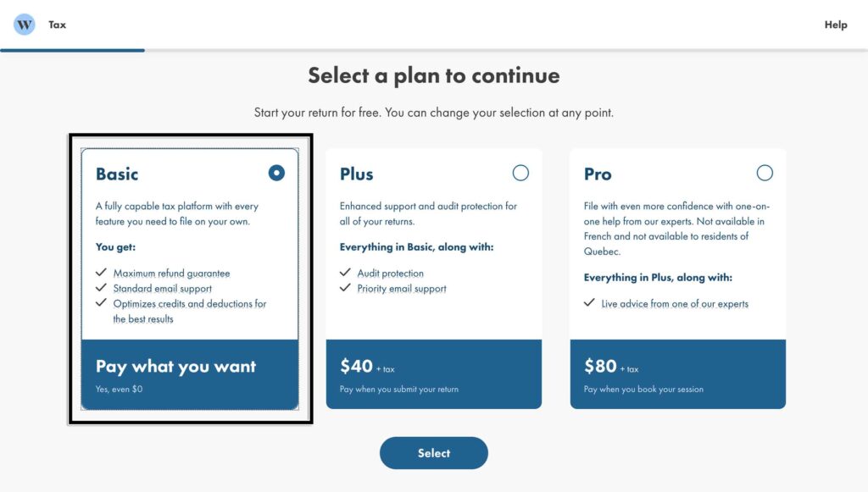Select the Pro plan radio button
The image size is (868, 492).
(x=765, y=174)
